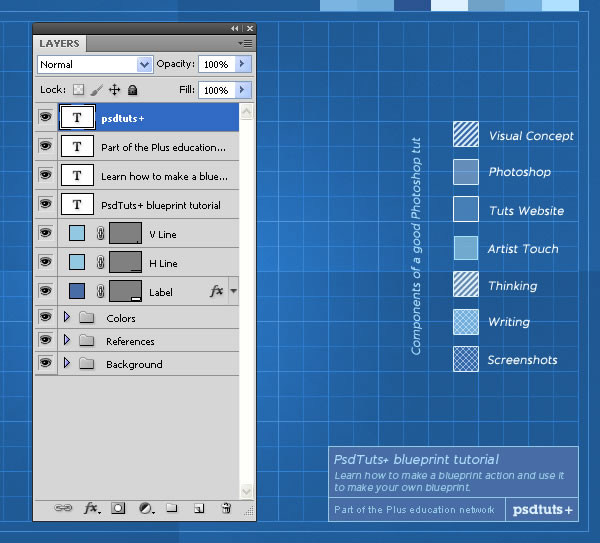Click the link layers icon at panel bottom
This screenshot has width=600, height=543.
(x=63, y=508)
